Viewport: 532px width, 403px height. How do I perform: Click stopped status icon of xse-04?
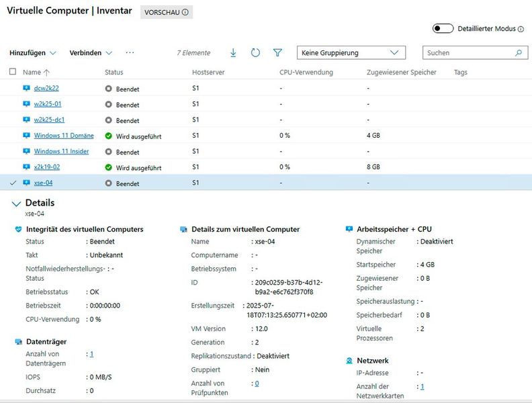[108, 183]
